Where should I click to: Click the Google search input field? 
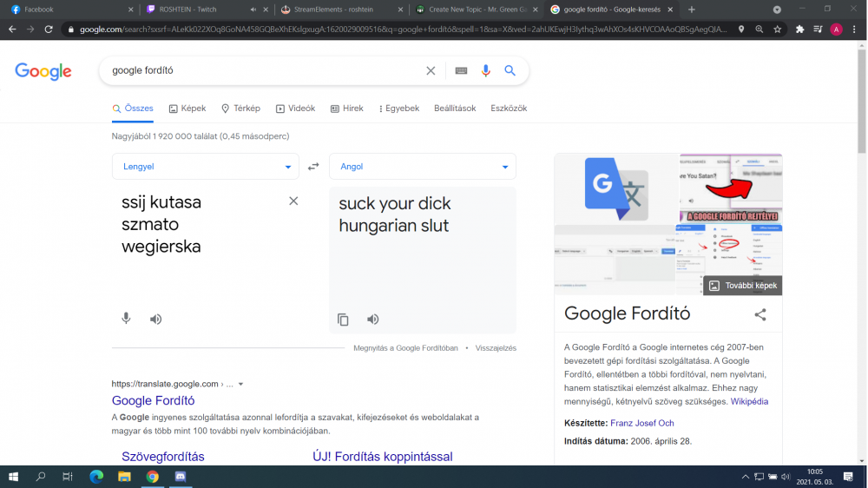pos(260,71)
